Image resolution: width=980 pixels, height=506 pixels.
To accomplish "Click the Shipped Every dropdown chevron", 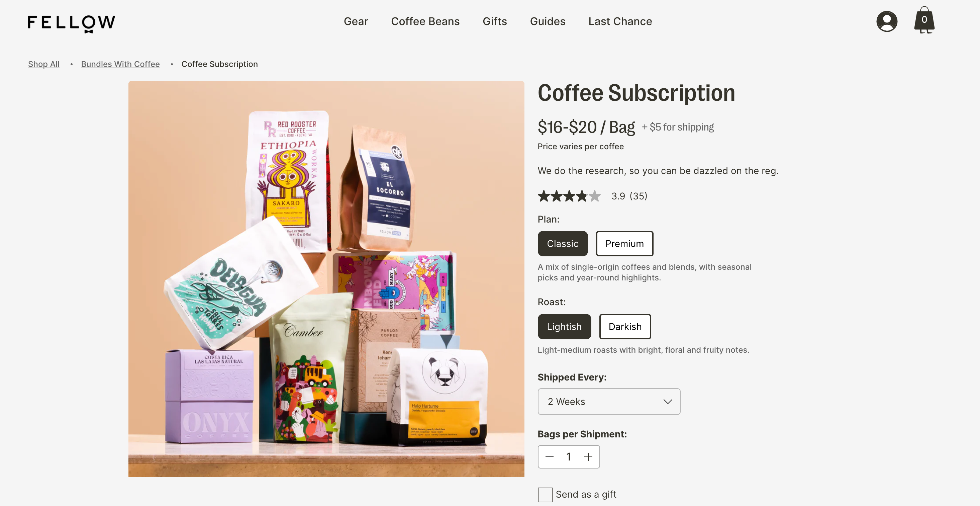I will click(x=668, y=401).
